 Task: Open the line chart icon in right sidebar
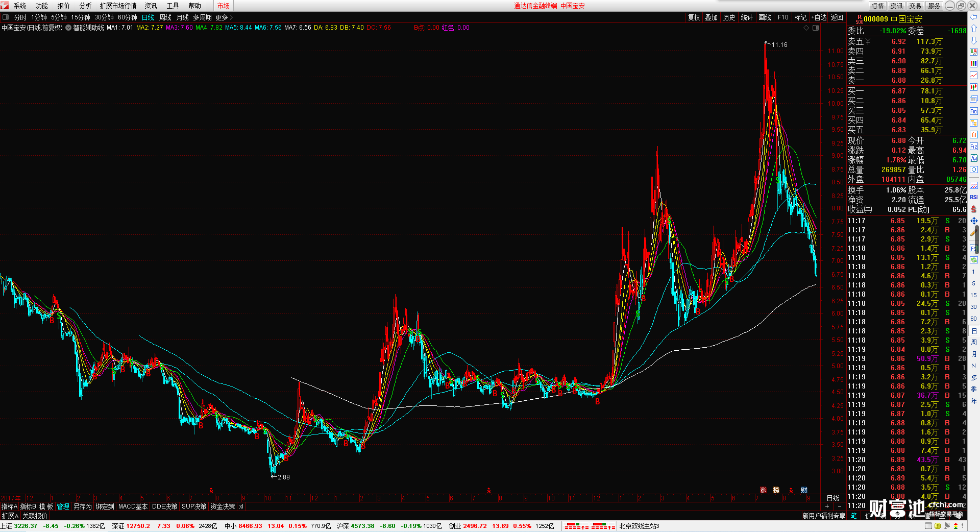[x=973, y=76]
